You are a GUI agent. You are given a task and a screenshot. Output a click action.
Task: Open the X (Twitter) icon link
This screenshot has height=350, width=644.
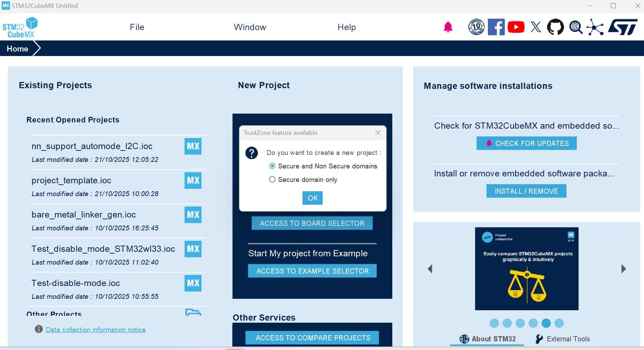point(536,27)
